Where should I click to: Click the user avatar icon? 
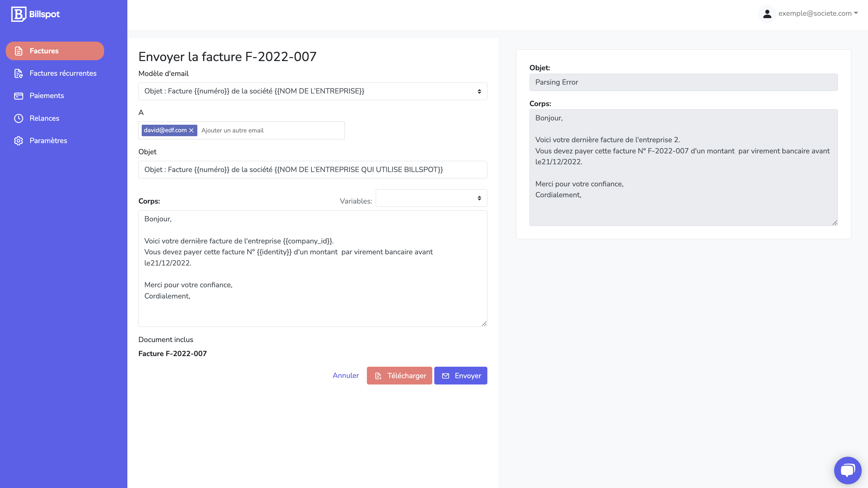(767, 14)
